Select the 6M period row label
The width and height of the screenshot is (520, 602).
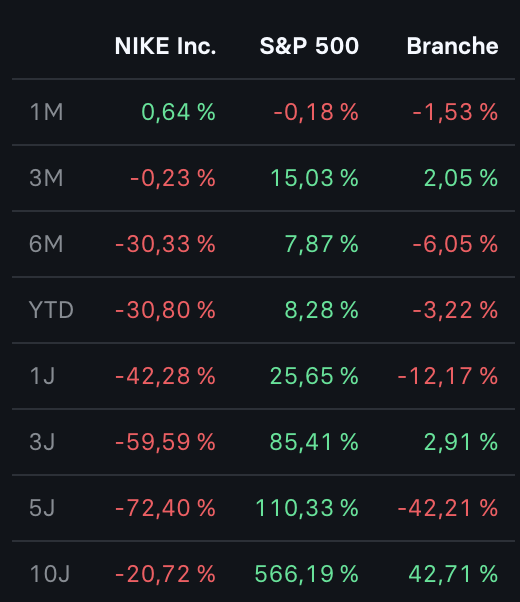(x=46, y=244)
